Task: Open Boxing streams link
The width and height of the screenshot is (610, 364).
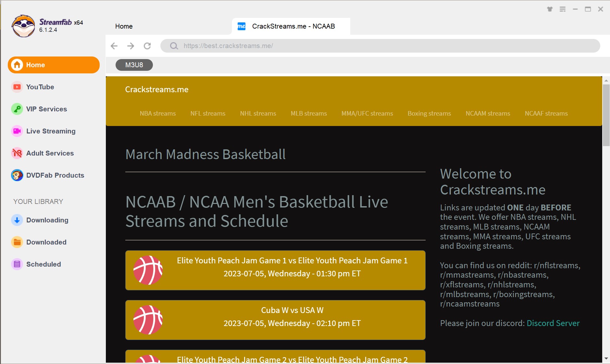Action: [429, 113]
